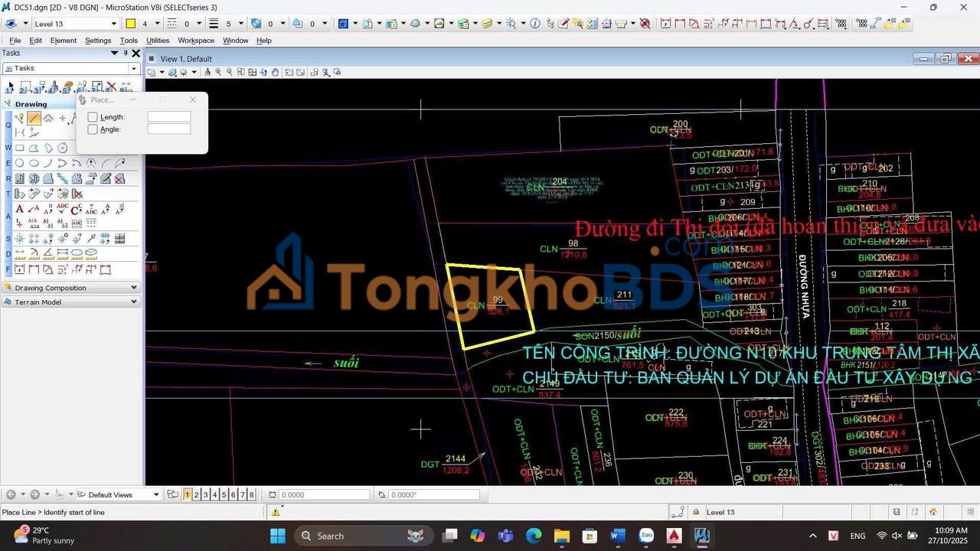
Task: Select the Place Line tool
Action: click(34, 119)
